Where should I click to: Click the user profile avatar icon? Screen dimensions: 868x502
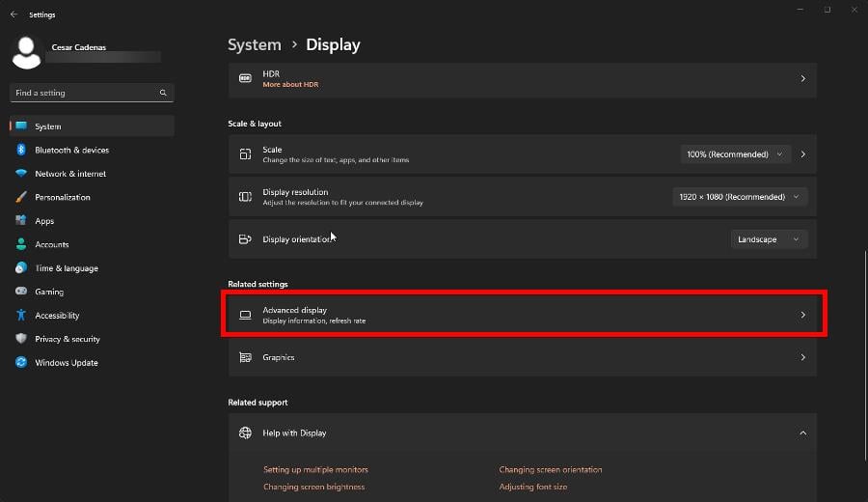26,53
